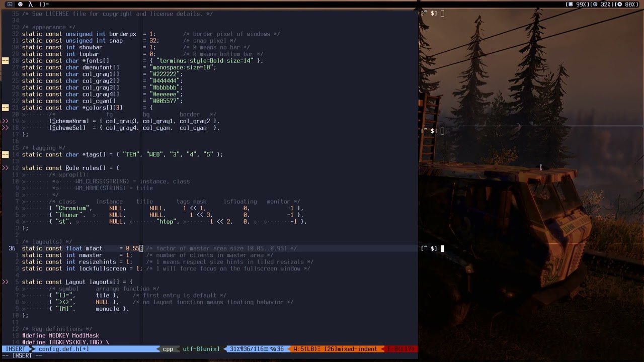Screen dimensions: 644x362
Task: Click the sign marker beside *fonts[] line
Action: pyautogui.click(x=5, y=61)
